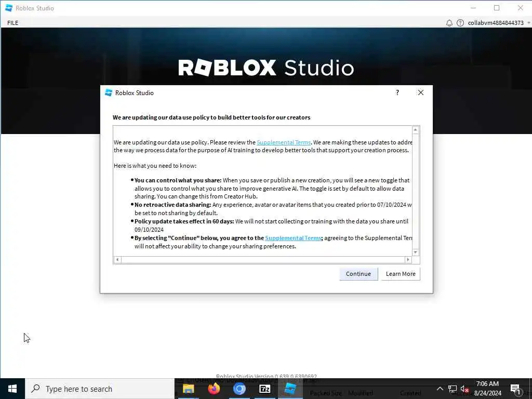Image resolution: width=532 pixels, height=399 pixels.
Task: Click the Learn More button
Action: click(401, 274)
